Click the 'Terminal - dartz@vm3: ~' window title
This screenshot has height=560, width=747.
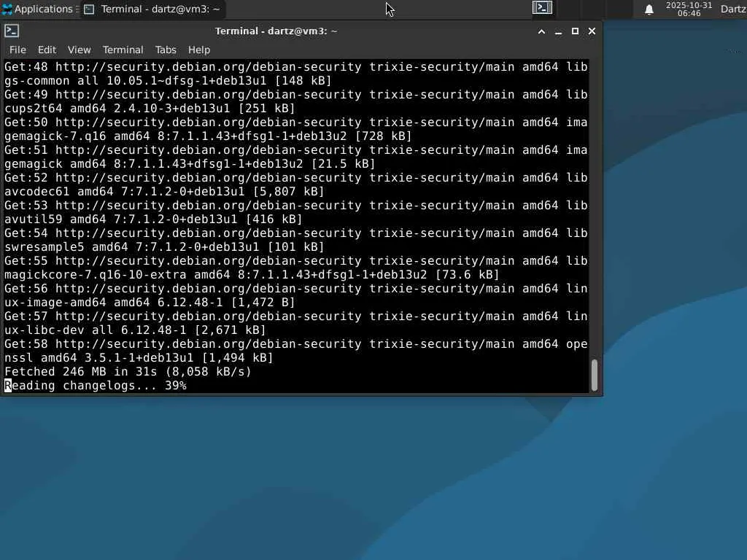276,31
